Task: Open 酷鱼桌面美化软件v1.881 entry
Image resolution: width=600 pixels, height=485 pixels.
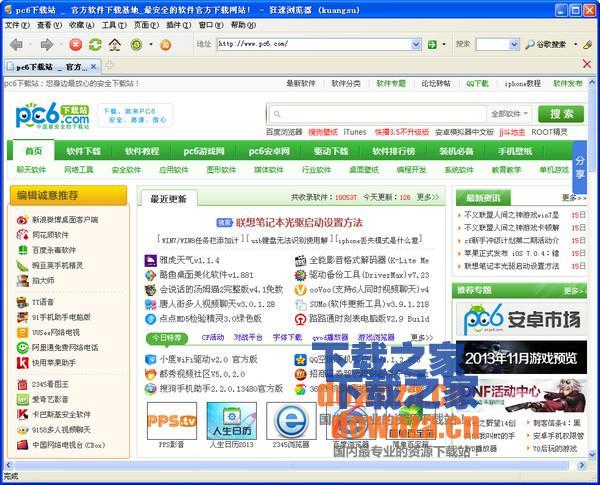Action: (x=199, y=275)
